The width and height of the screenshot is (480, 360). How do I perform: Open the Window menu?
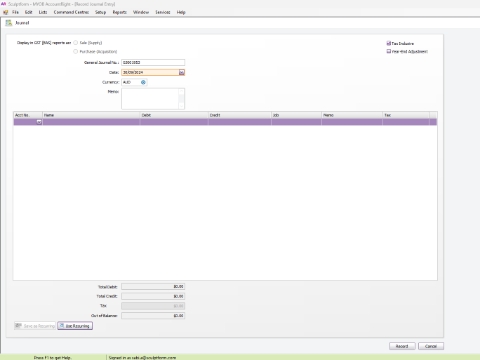click(x=141, y=12)
